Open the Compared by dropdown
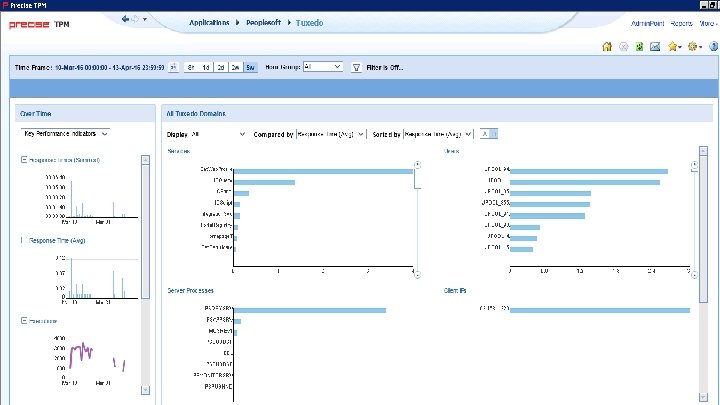Screen dimensions: 720x405 [331, 134]
